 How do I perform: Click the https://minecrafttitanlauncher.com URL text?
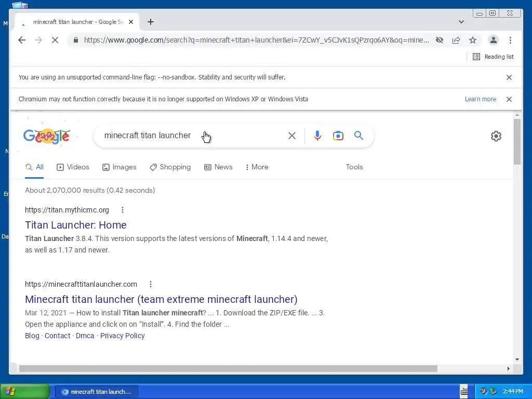click(81, 284)
